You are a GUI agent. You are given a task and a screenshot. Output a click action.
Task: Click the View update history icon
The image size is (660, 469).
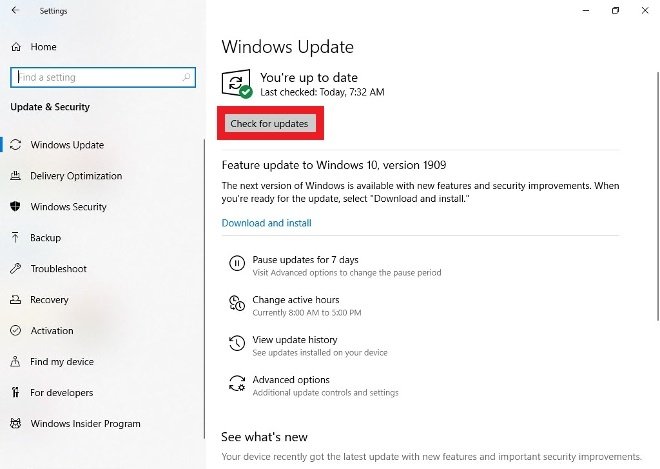tap(237, 343)
